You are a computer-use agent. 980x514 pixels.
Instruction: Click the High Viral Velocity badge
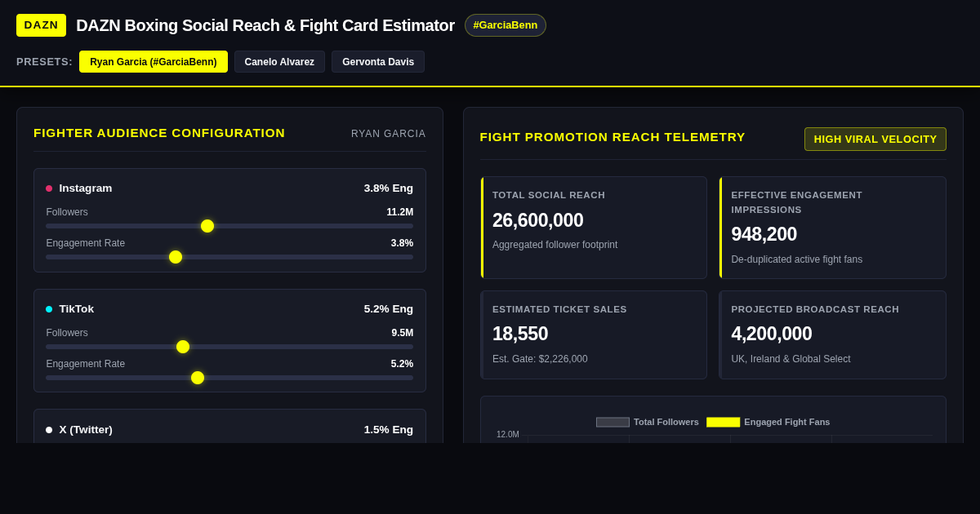(875, 139)
